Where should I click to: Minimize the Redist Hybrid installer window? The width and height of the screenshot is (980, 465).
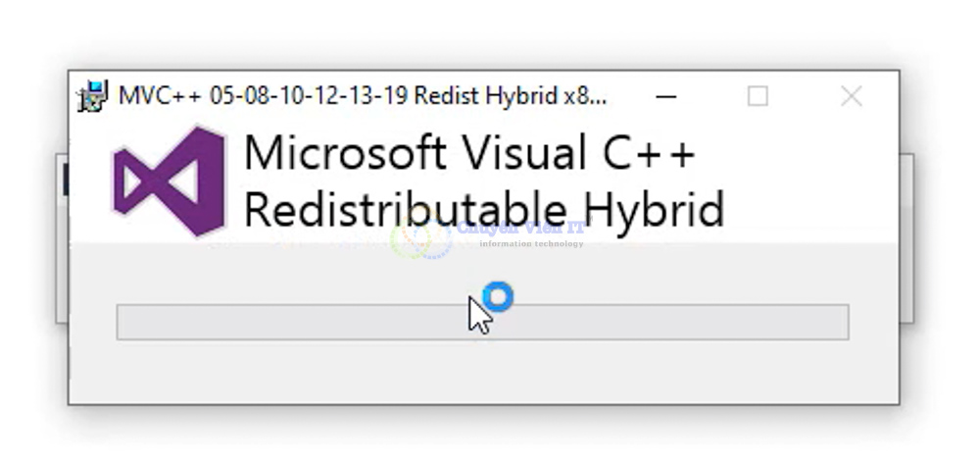(666, 96)
